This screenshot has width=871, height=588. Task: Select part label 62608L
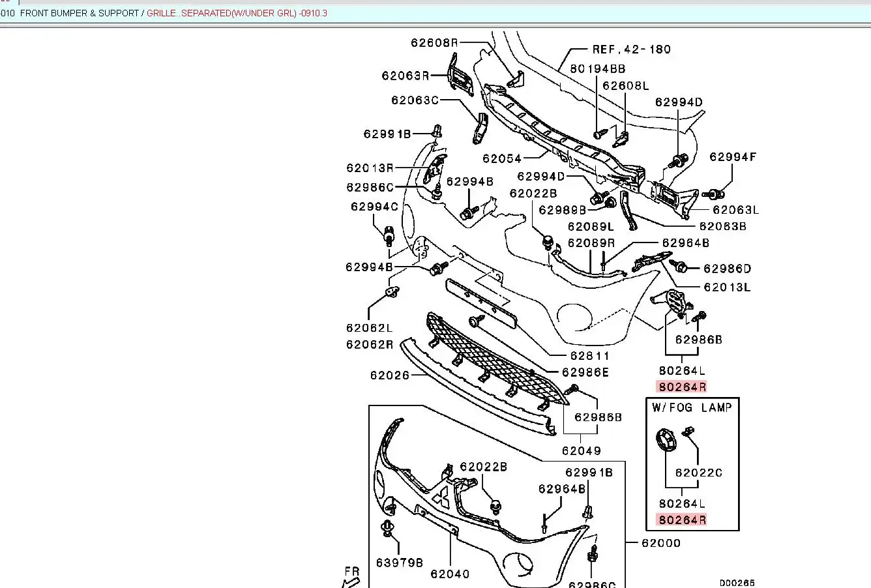[x=626, y=85]
